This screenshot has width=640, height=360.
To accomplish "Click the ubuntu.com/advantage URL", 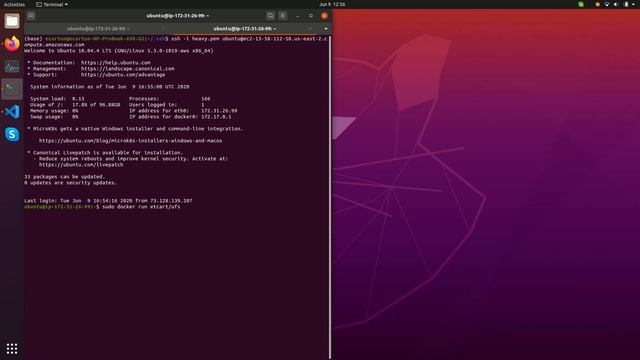I will [x=123, y=75].
